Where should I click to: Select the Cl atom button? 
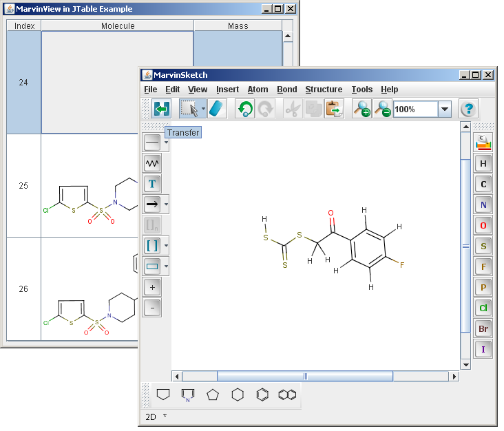(483, 308)
